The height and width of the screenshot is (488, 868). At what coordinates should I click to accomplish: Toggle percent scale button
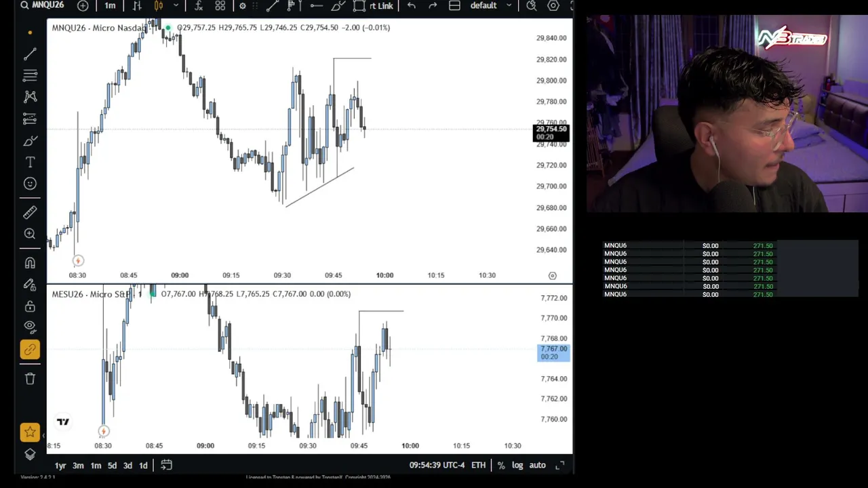click(x=501, y=465)
